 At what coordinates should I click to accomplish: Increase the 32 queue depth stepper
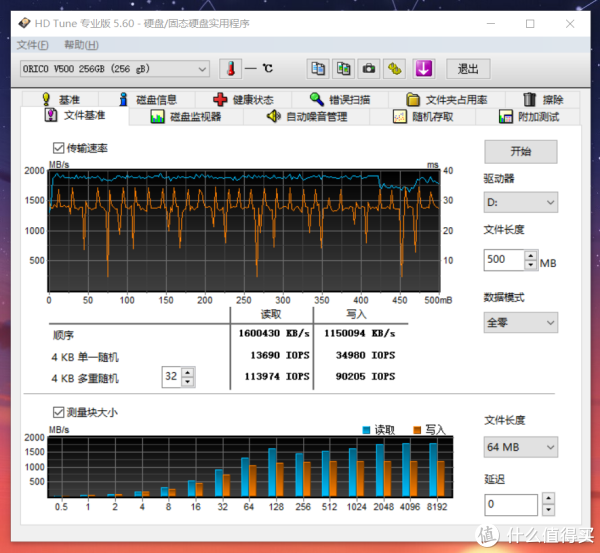click(188, 372)
